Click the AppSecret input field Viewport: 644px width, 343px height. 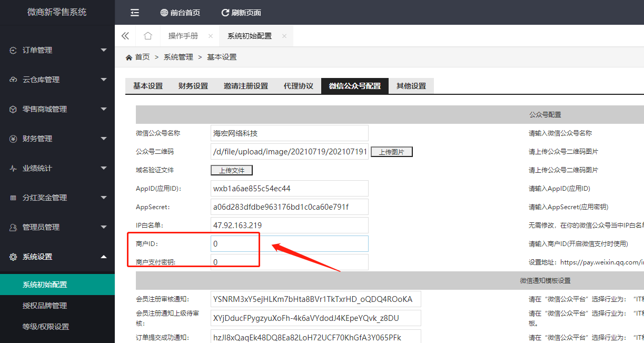pyautogui.click(x=290, y=207)
